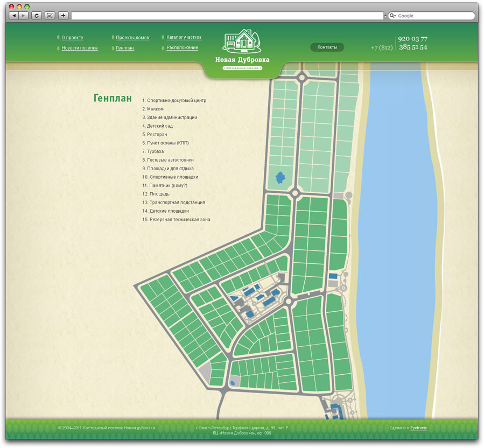The height and width of the screenshot is (448, 484).
Task: Click the 'Контакты' button
Action: pyautogui.click(x=327, y=47)
